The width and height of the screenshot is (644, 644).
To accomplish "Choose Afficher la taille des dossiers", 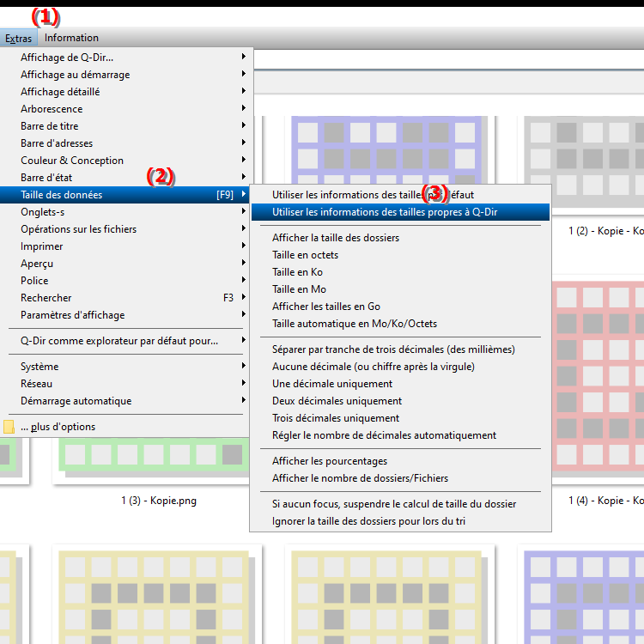I will click(336, 238).
